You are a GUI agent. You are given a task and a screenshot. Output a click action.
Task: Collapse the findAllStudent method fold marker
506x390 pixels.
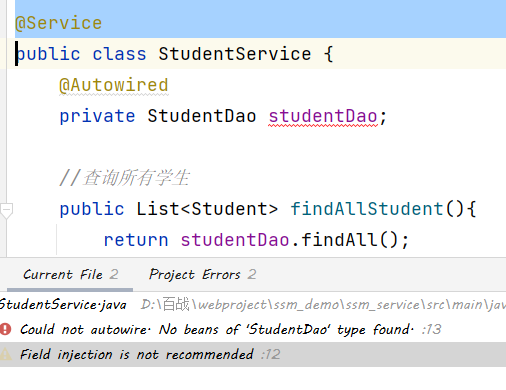tap(6, 210)
